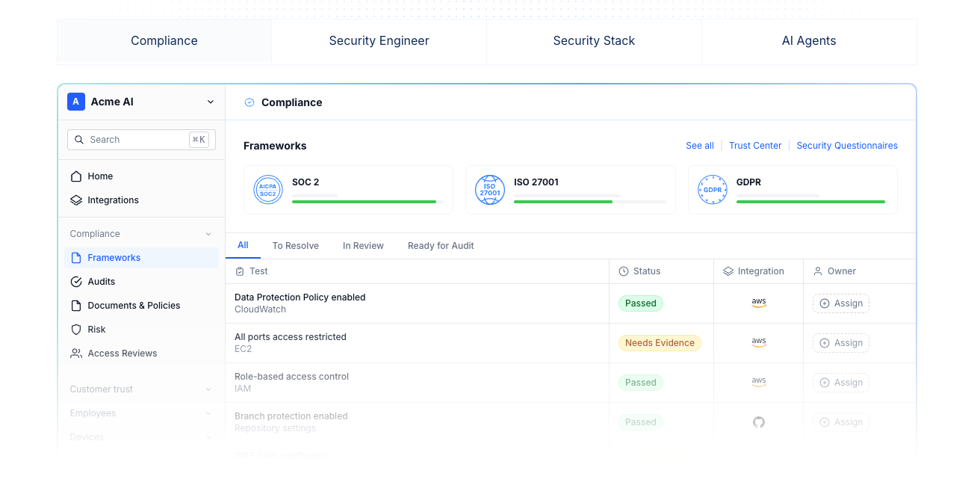Click the GitHub icon in Branch protection row
Viewport: 980px width, 500px height.
pyautogui.click(x=759, y=422)
